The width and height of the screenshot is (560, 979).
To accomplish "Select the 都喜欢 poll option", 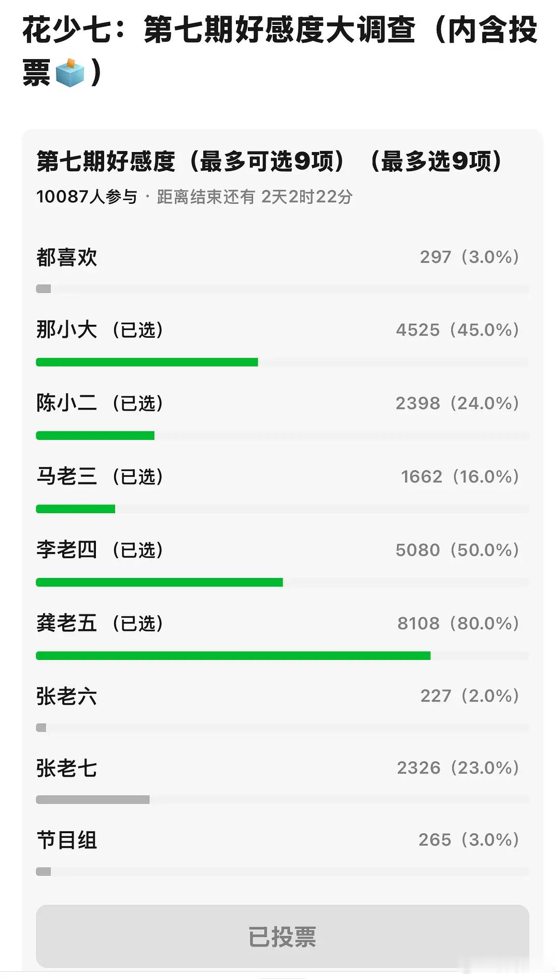I will (283, 269).
